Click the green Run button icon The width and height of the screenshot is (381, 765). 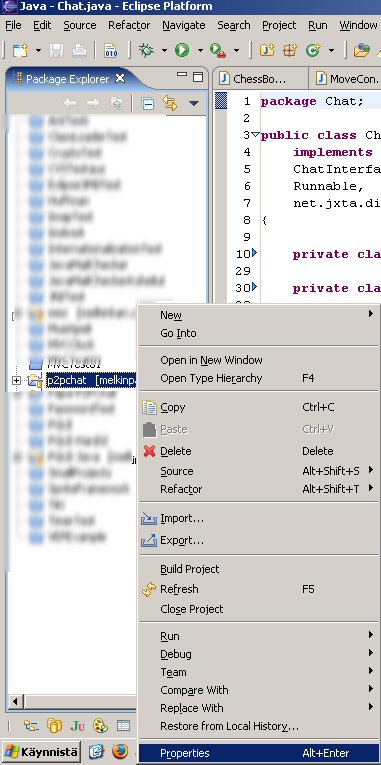(x=182, y=50)
